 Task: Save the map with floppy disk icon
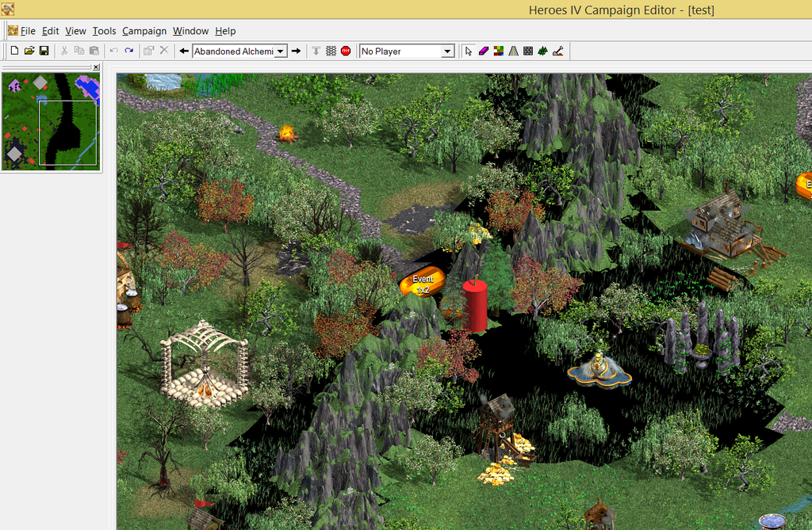click(44, 51)
